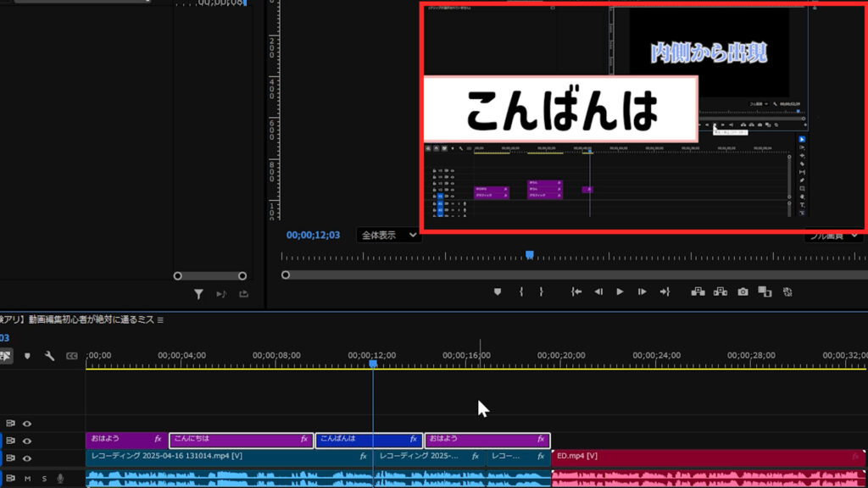
Task: Click fx badge on first おはよう clip
Action: [x=158, y=439]
